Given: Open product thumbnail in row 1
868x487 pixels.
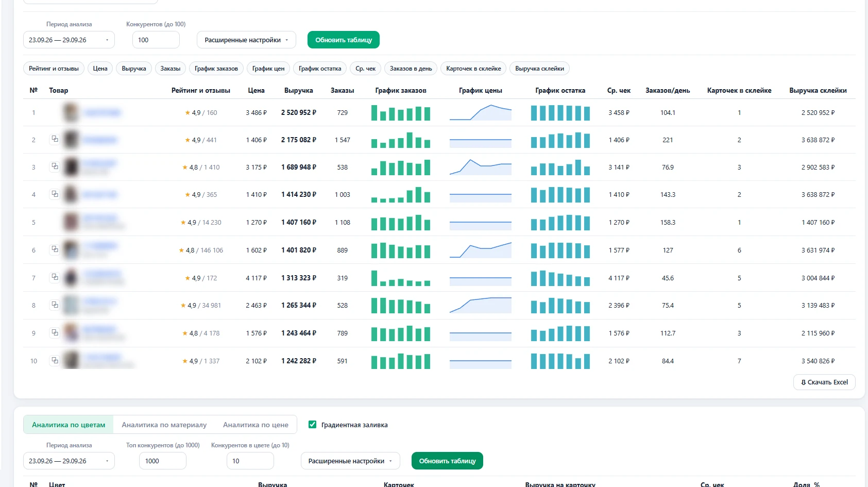Looking at the screenshot, I should point(71,112).
